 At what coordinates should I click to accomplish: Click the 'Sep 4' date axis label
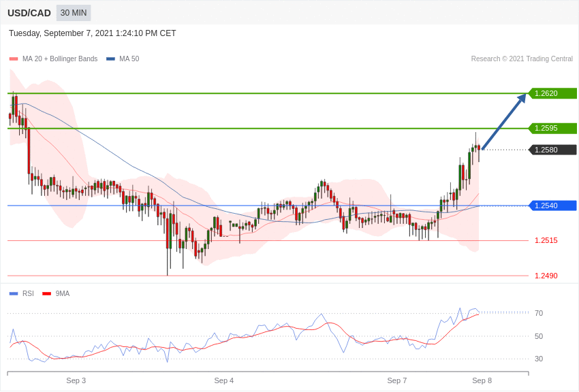click(224, 380)
